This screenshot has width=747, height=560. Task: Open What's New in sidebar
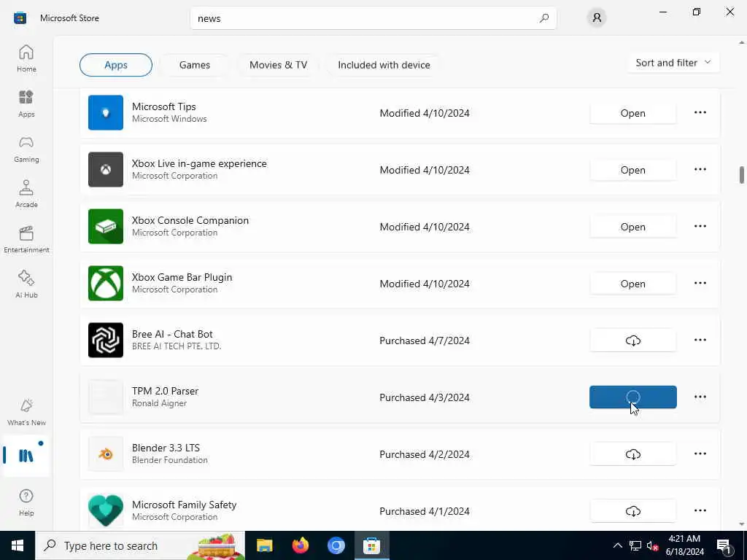[26, 413]
